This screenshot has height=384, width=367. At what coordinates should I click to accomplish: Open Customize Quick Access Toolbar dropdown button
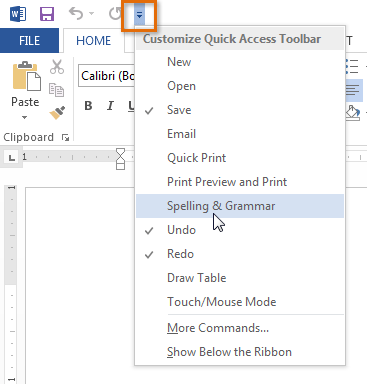pyautogui.click(x=139, y=15)
